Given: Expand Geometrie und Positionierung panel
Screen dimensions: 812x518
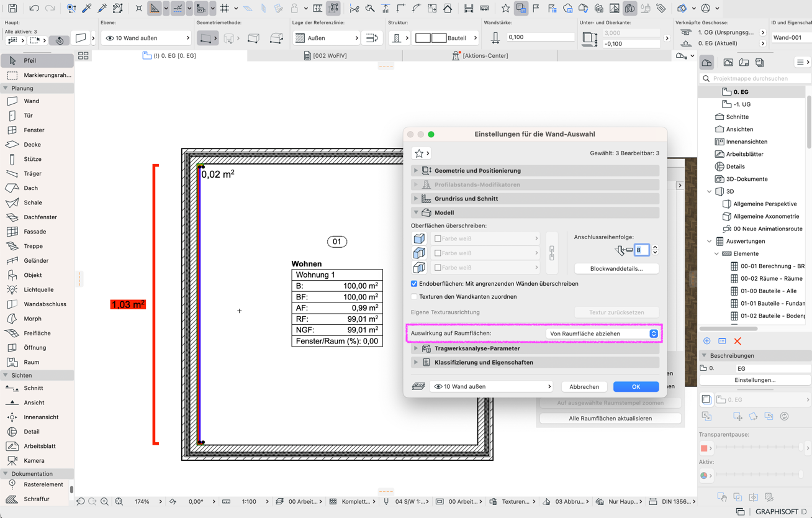Looking at the screenshot, I should tap(535, 171).
